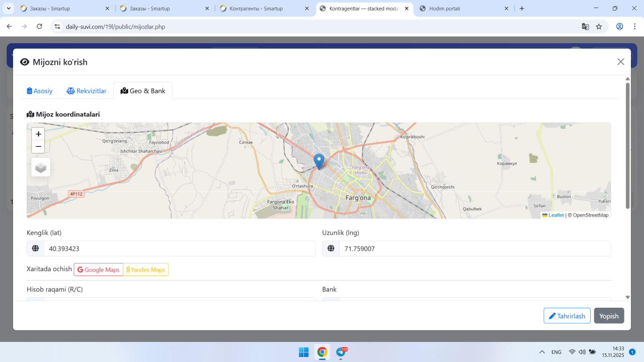
Task: Zoom in on the map
Action: pyautogui.click(x=38, y=134)
